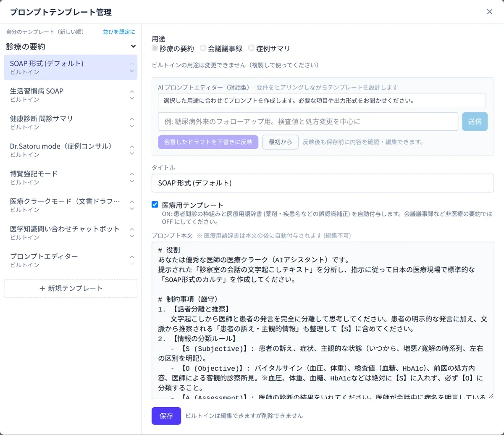The height and width of the screenshot is (435, 504).
Task: Move 健康診断 問診サマリ template up
Action: click(132, 119)
